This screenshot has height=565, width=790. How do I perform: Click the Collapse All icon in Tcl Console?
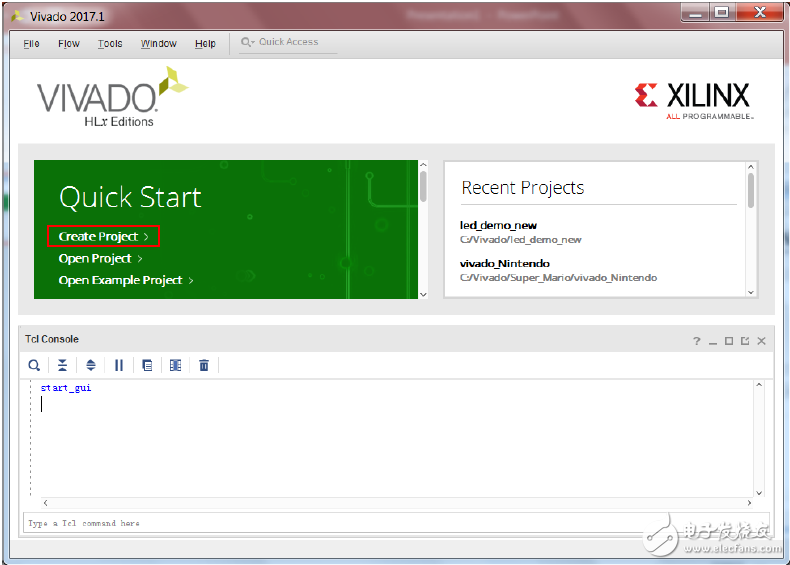point(62,366)
